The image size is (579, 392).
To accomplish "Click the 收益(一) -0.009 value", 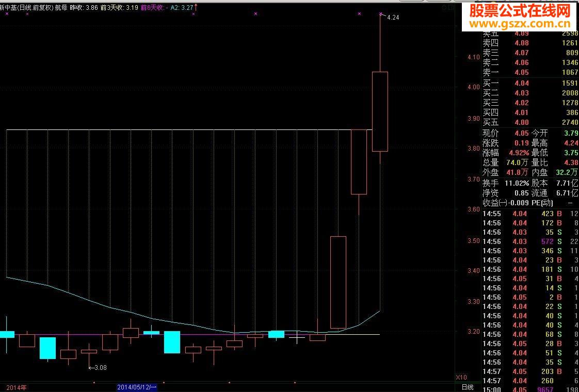I will click(506, 202).
